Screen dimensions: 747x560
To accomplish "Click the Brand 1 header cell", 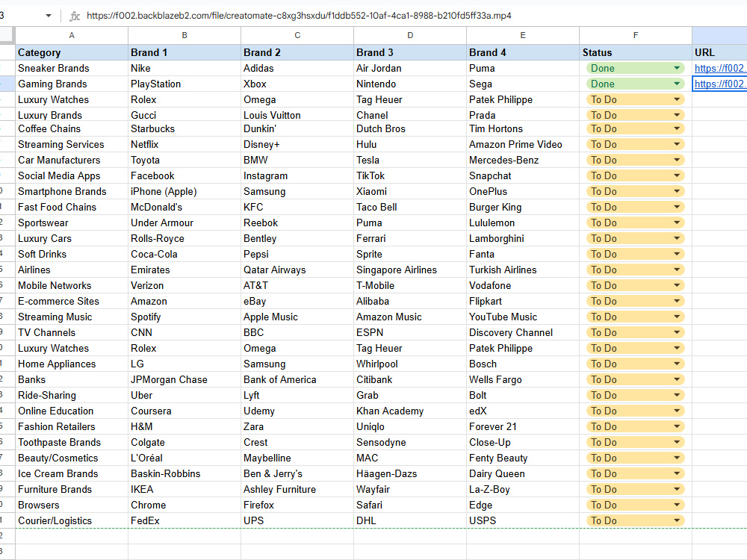I will pos(185,52).
